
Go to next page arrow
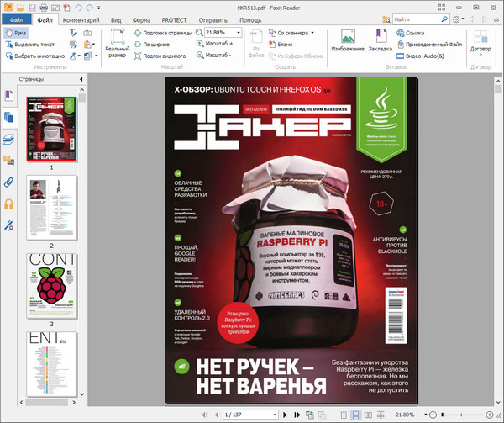285,415
